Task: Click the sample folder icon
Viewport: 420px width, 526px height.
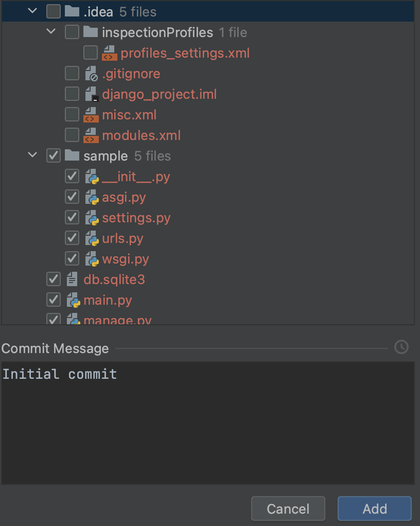Action: coord(72,155)
